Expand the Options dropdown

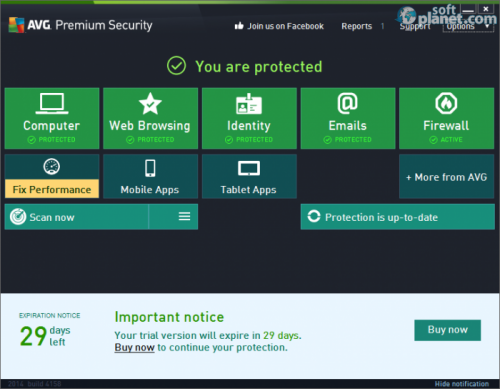[x=468, y=26]
